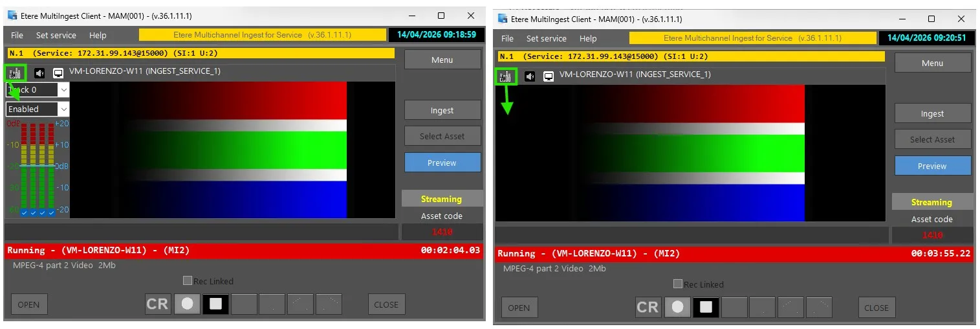Click the Ingest button in the right window
980x329 pixels.
click(932, 113)
